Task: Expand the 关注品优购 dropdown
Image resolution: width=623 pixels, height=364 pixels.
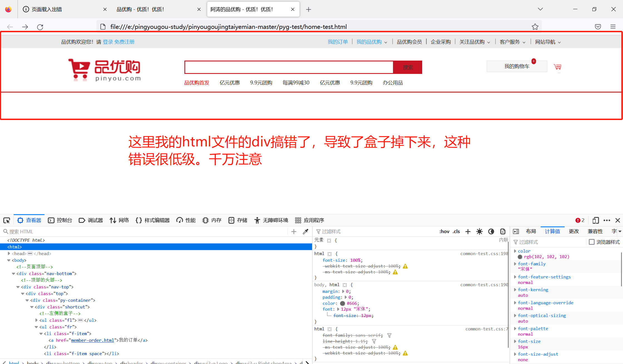Action: click(x=475, y=42)
